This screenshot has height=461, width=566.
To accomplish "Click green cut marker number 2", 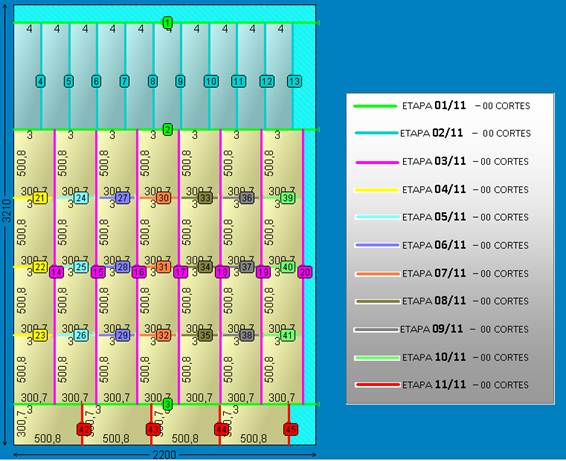I will [167, 130].
